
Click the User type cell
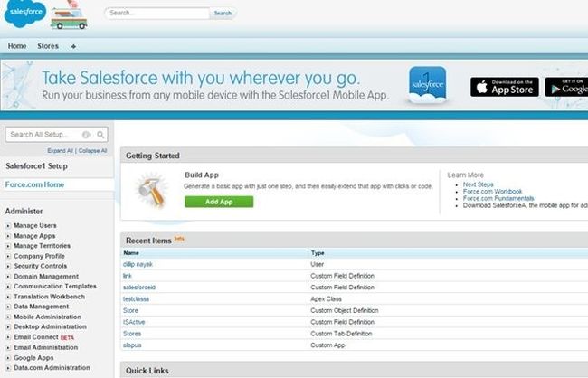(x=317, y=264)
